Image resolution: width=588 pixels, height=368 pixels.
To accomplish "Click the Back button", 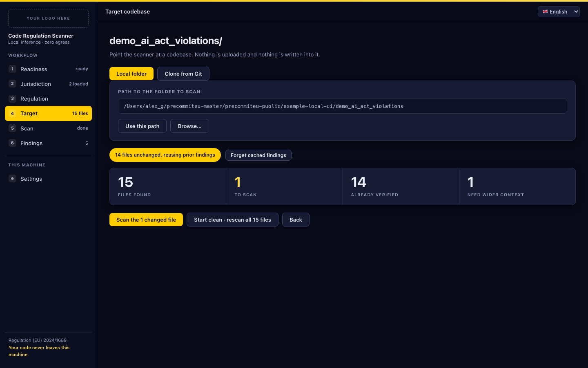I will click(296, 220).
